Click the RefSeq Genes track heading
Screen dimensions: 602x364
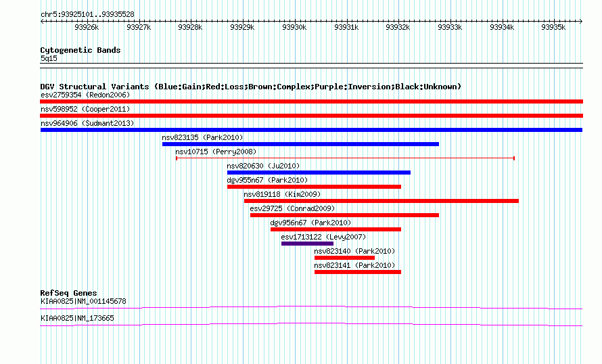click(68, 293)
